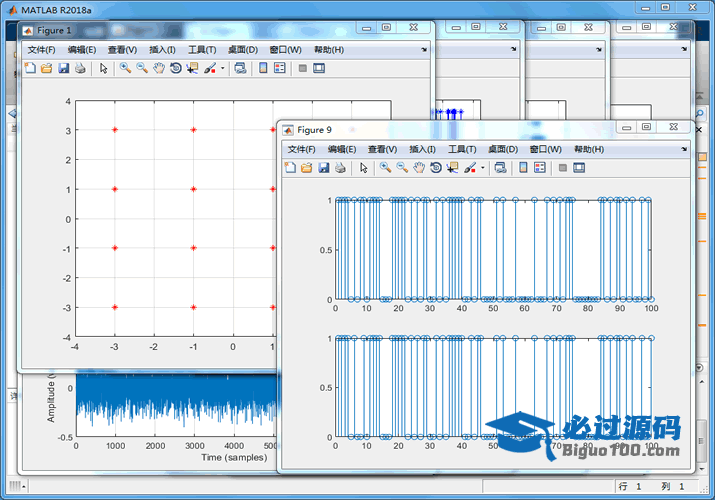Select Edit Plot arrow in Figure 1
Viewport: 715px width, 500px height.
[x=104, y=68]
